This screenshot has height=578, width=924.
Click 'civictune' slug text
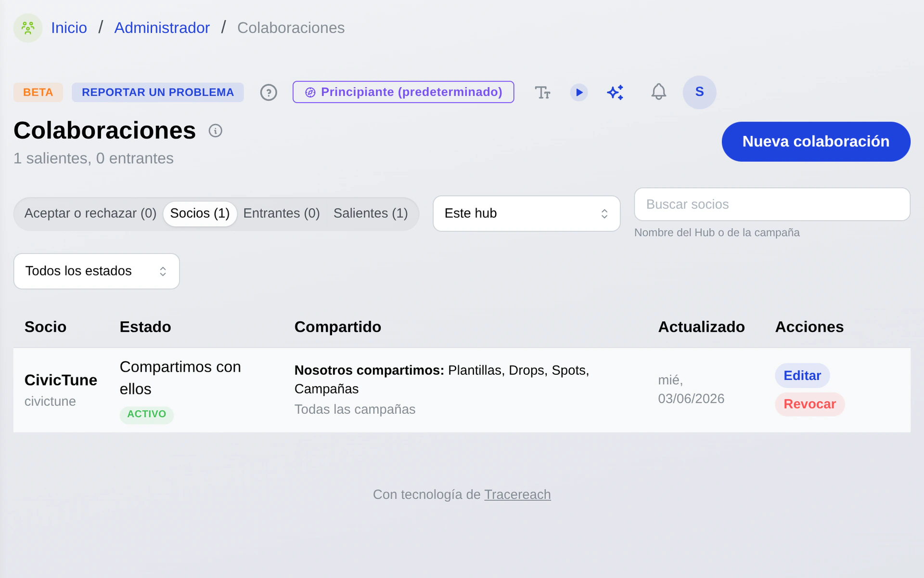[x=50, y=402]
